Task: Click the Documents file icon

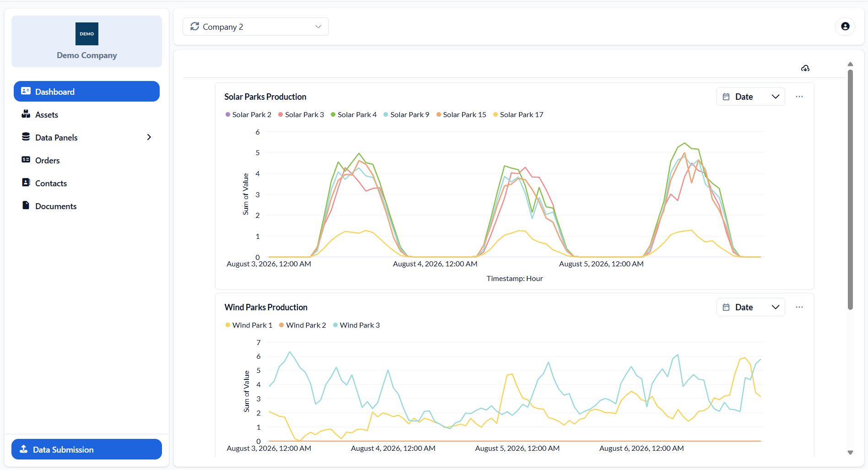Action: (26, 205)
